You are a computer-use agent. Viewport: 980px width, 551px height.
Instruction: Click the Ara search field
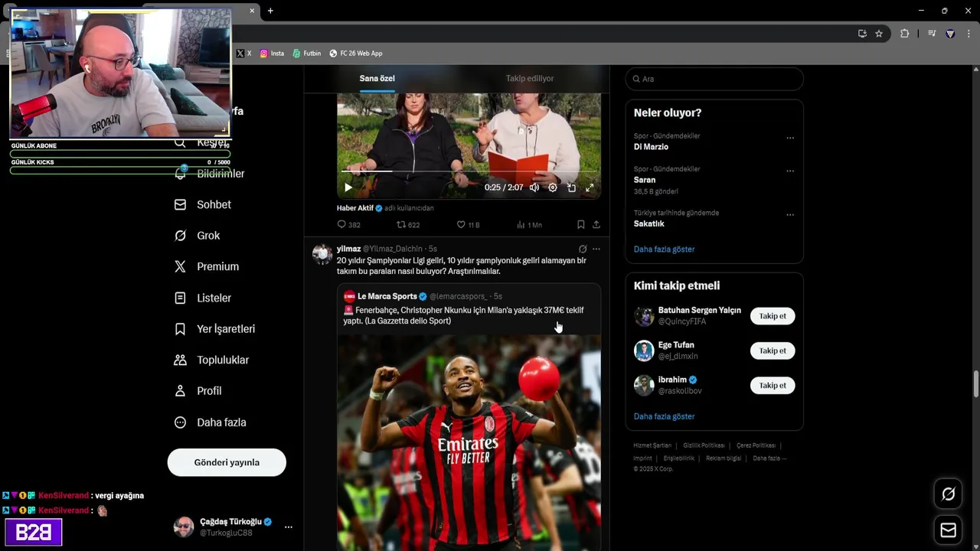[x=714, y=79]
